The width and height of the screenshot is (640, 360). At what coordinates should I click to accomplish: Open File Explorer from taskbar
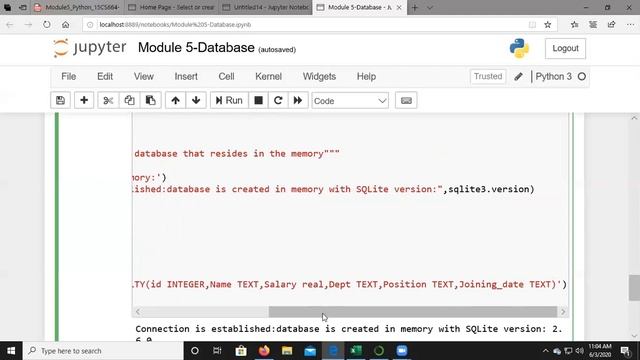click(x=287, y=351)
